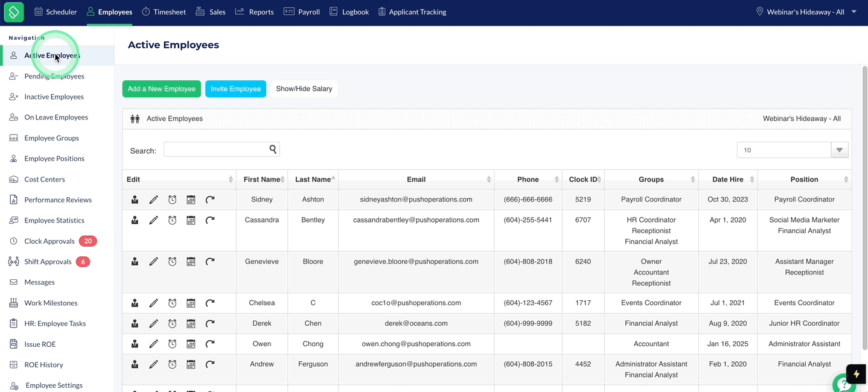Click the curved arrow icon for Chelsea C
868x392 pixels.
coord(210,303)
